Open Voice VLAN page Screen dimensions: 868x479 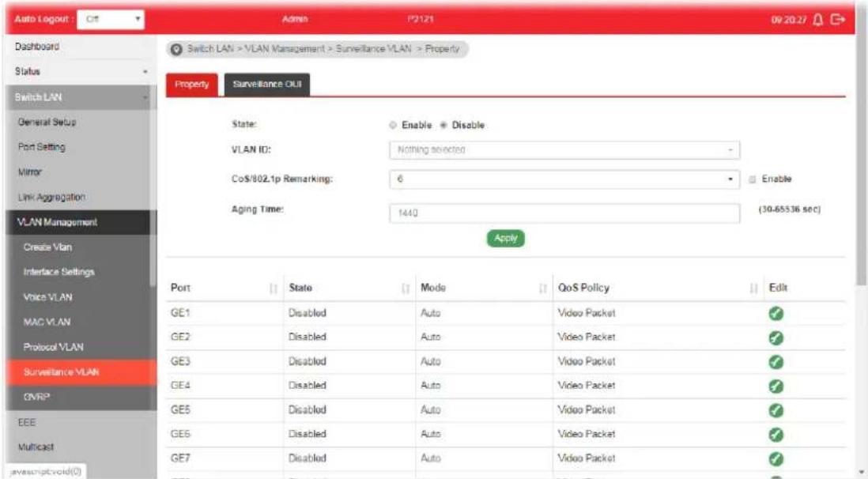[47, 297]
